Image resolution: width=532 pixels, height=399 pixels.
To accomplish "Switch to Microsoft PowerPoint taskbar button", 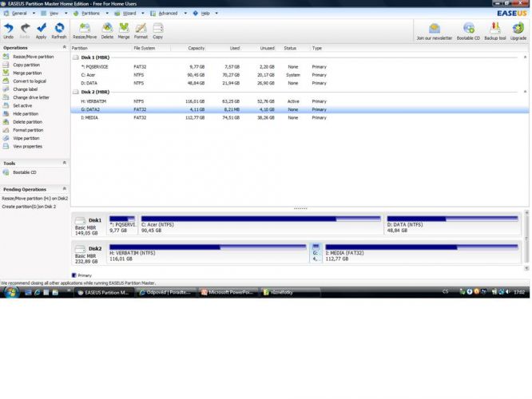I will pyautogui.click(x=228, y=292).
